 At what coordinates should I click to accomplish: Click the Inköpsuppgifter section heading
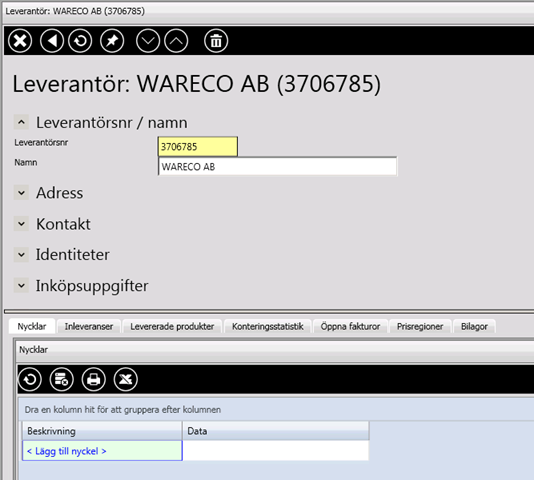pos(92,285)
